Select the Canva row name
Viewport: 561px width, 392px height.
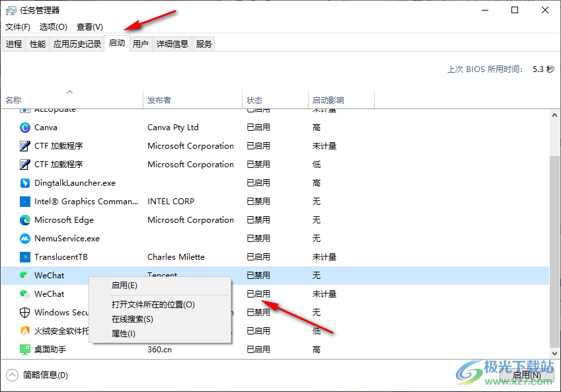46,128
